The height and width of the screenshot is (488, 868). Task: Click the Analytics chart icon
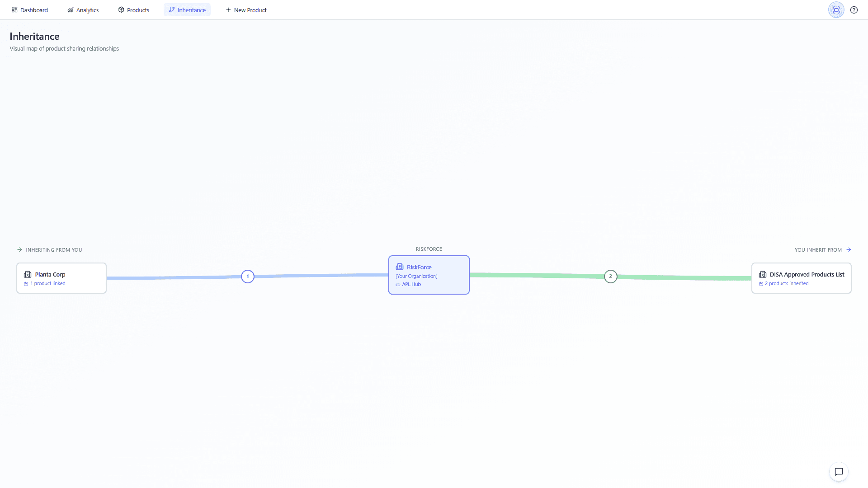(x=71, y=9)
